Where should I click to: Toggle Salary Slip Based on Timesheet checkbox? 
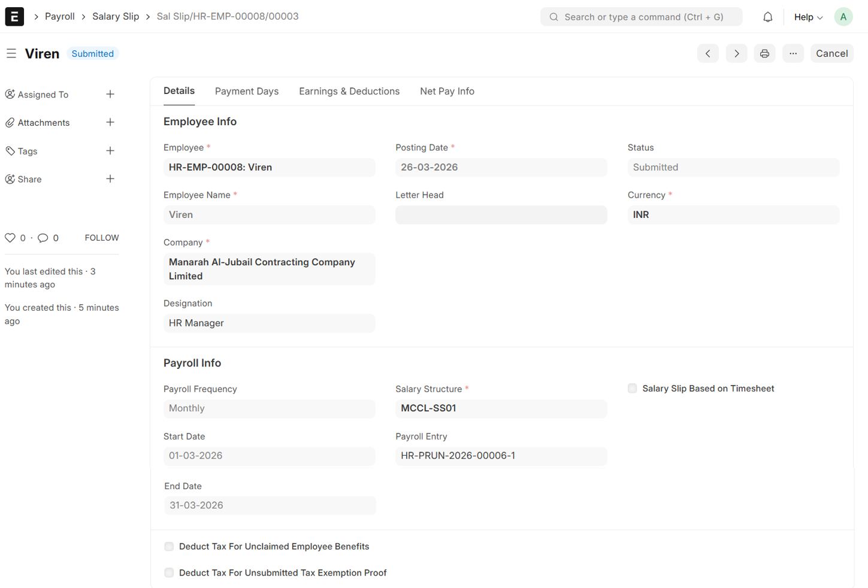(632, 389)
